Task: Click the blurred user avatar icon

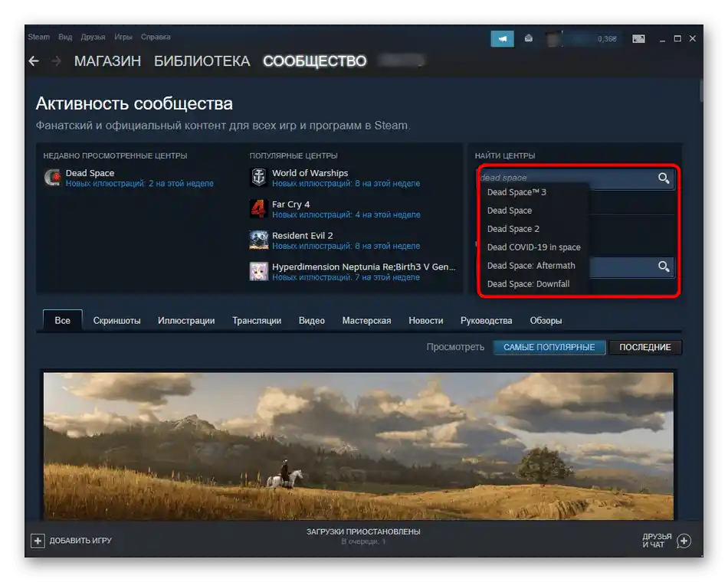Action: pyautogui.click(x=554, y=39)
